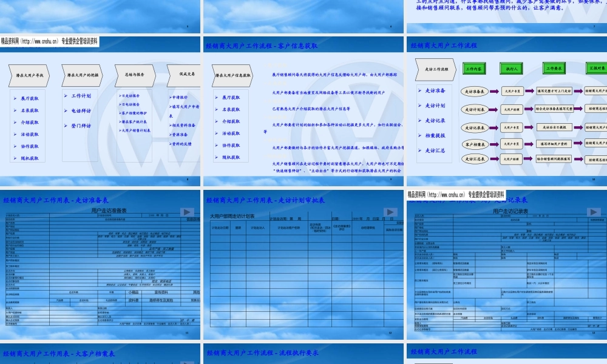The height and width of the screenshot is (364, 607).
Task: Open slide titled 经销商大用户工作流程-客户信息获取
Action: pyautogui.click(x=303, y=112)
